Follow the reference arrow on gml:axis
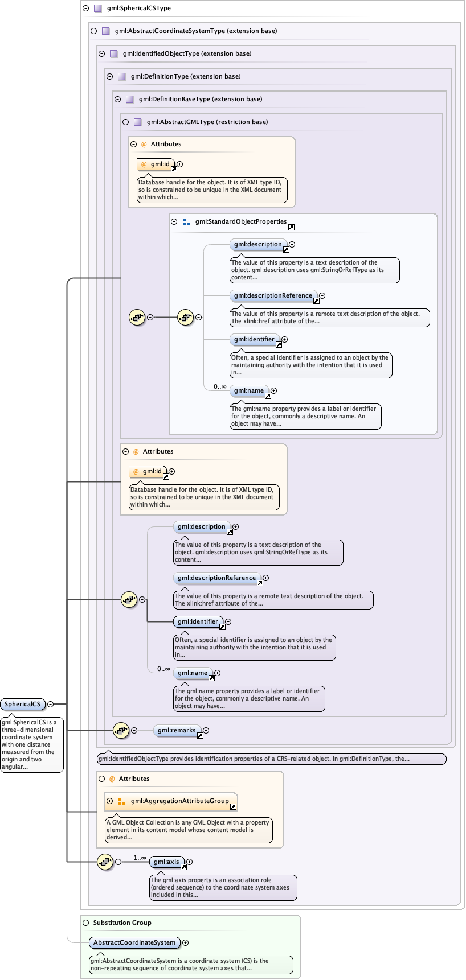466x980 pixels. (x=183, y=867)
